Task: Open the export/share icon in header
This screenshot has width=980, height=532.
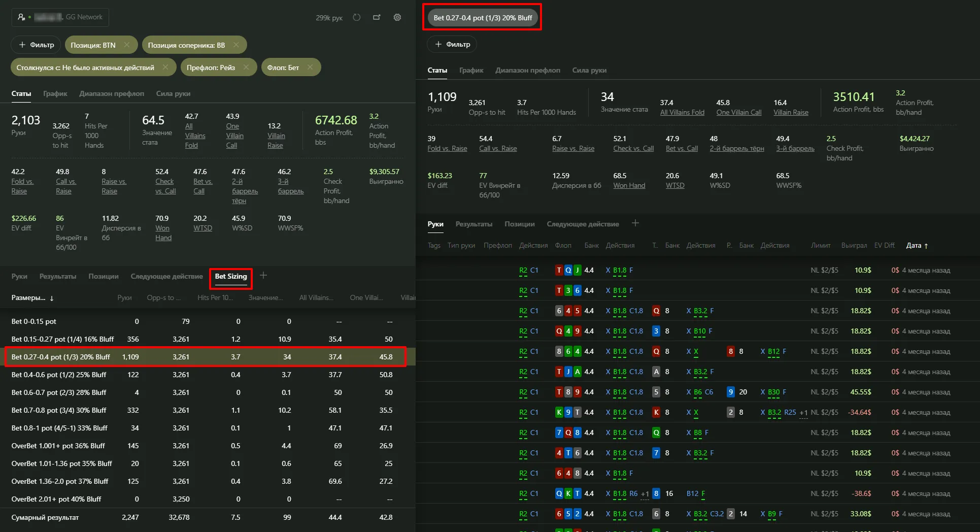Action: pos(377,17)
